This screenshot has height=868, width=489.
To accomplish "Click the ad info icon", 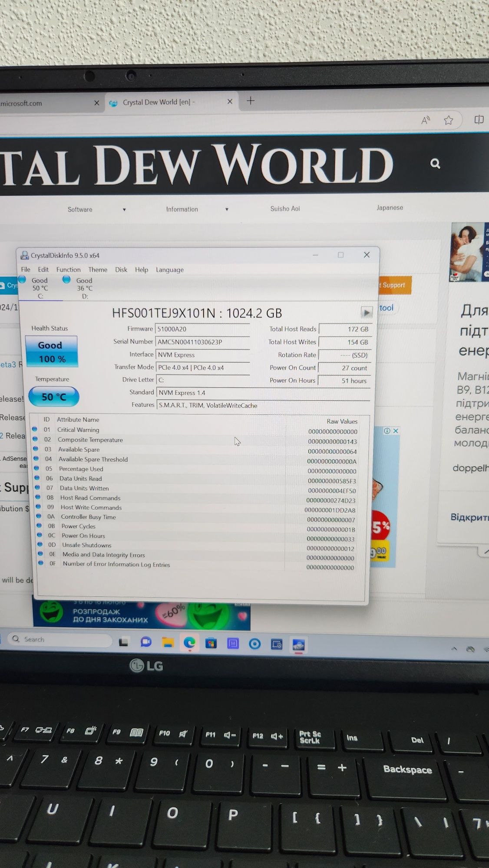I will (x=387, y=431).
